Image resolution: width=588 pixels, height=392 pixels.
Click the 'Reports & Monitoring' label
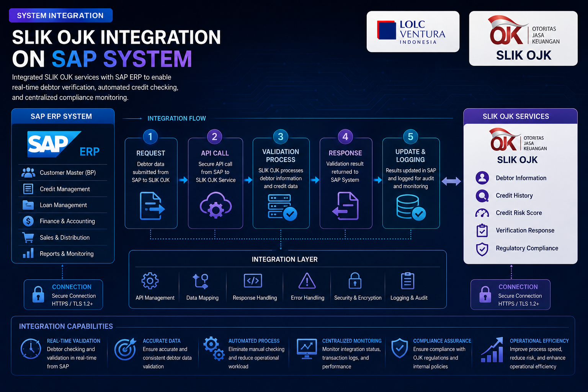[x=67, y=254]
